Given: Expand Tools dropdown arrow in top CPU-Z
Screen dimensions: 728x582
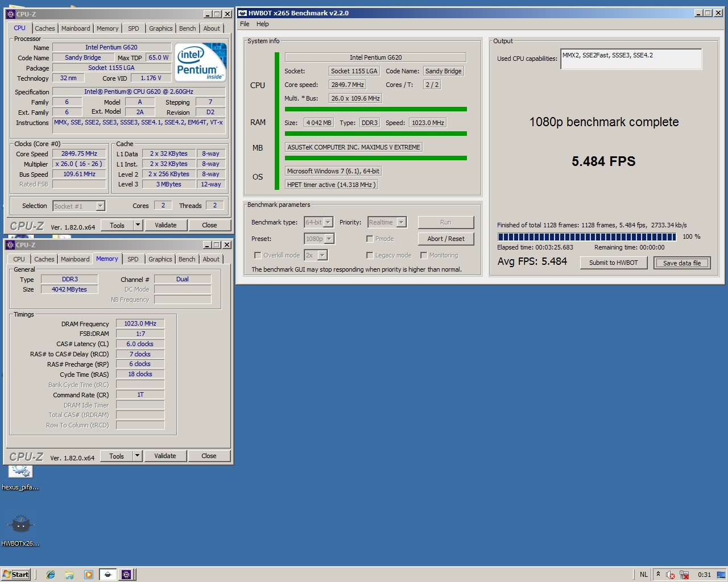Looking at the screenshot, I should [138, 225].
